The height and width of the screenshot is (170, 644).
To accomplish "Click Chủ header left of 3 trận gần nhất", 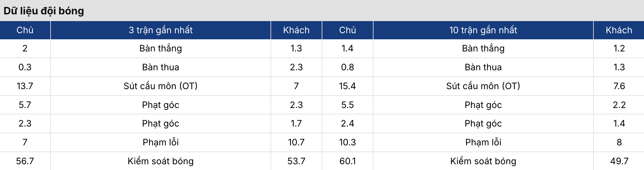I will coord(25,30).
